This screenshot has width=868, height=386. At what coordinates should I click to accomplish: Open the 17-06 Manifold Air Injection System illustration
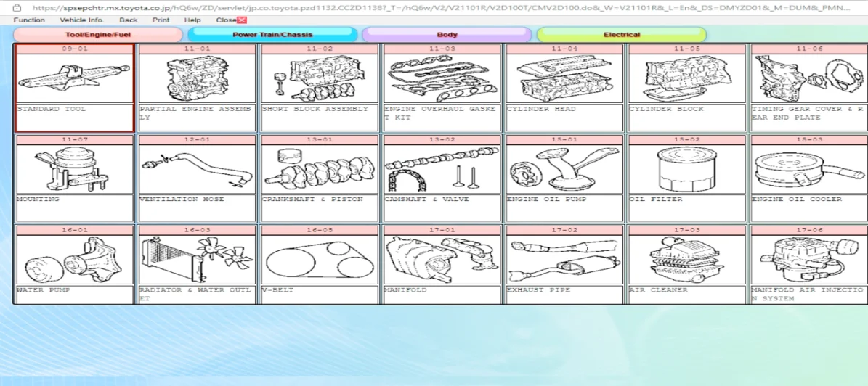pos(808,259)
